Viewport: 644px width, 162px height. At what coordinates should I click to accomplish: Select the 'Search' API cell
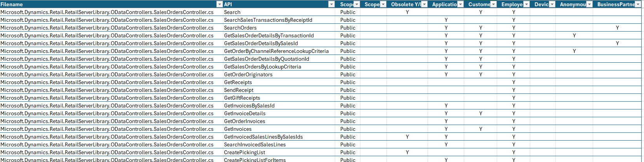pyautogui.click(x=279, y=12)
